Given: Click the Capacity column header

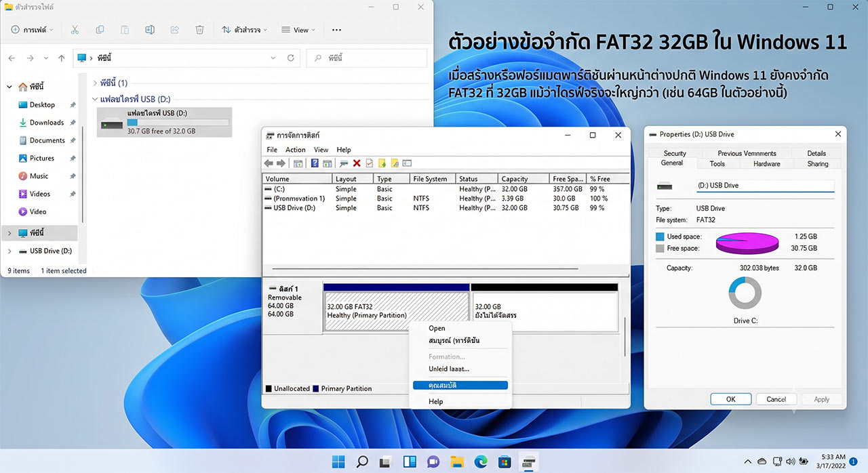Looking at the screenshot, I should [x=524, y=179].
